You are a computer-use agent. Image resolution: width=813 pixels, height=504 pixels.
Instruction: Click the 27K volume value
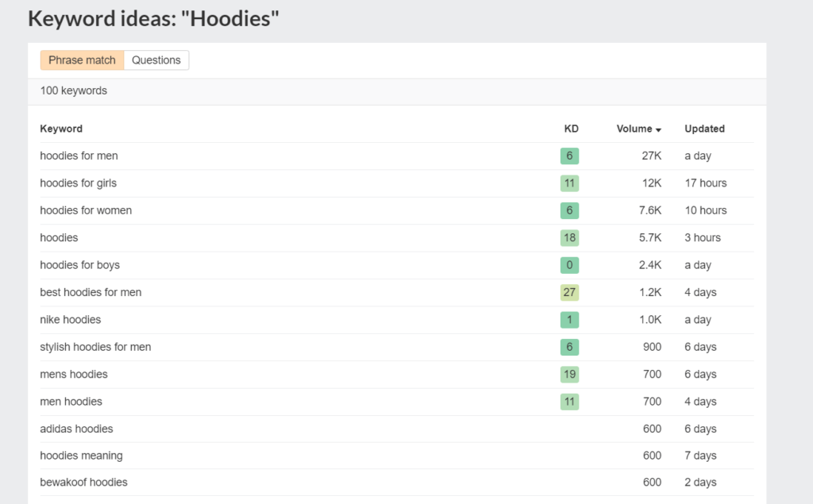[651, 156]
